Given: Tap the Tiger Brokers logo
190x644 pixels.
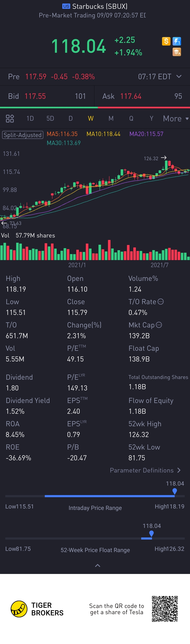Looking at the screenshot, I should click(x=19, y=609).
